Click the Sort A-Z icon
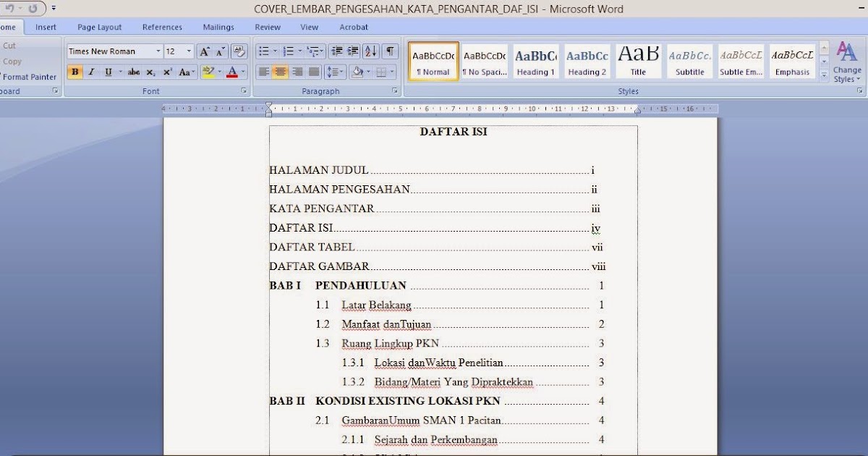This screenshot has height=456, width=868. pos(370,51)
